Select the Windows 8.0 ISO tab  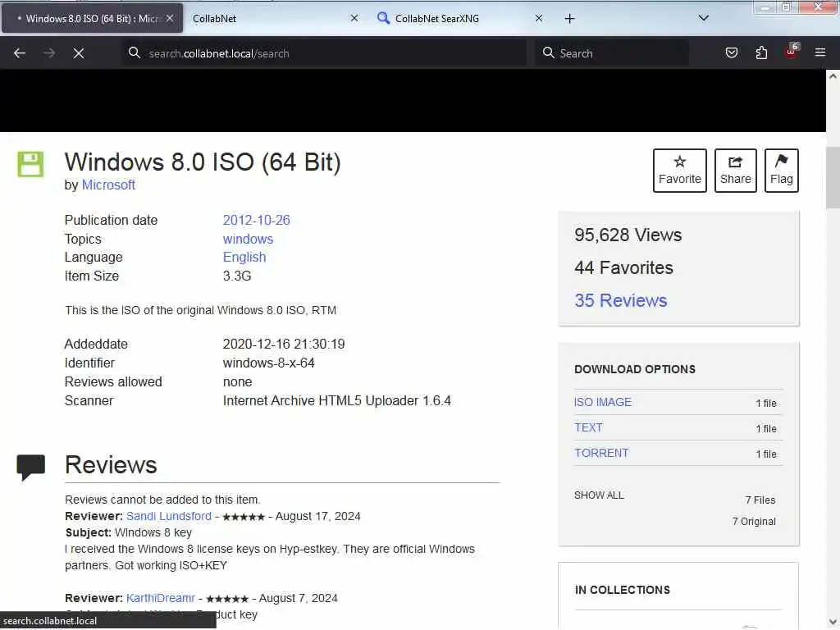click(92, 18)
